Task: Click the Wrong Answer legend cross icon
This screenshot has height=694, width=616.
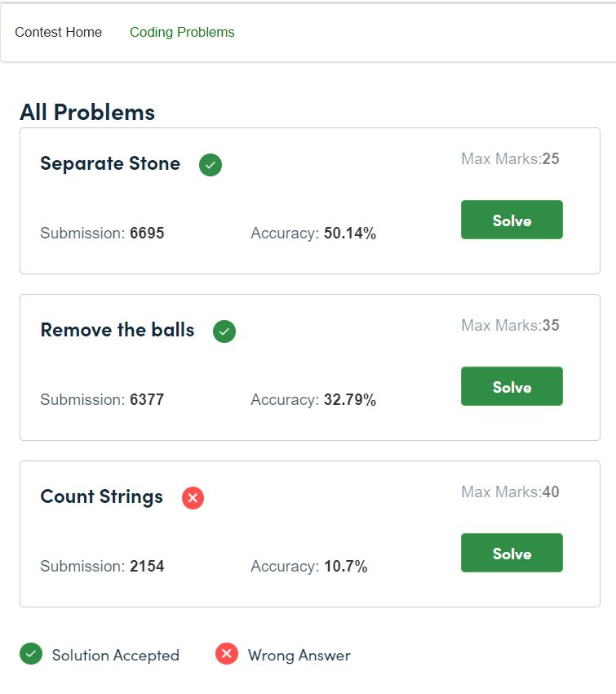Action: tap(227, 653)
